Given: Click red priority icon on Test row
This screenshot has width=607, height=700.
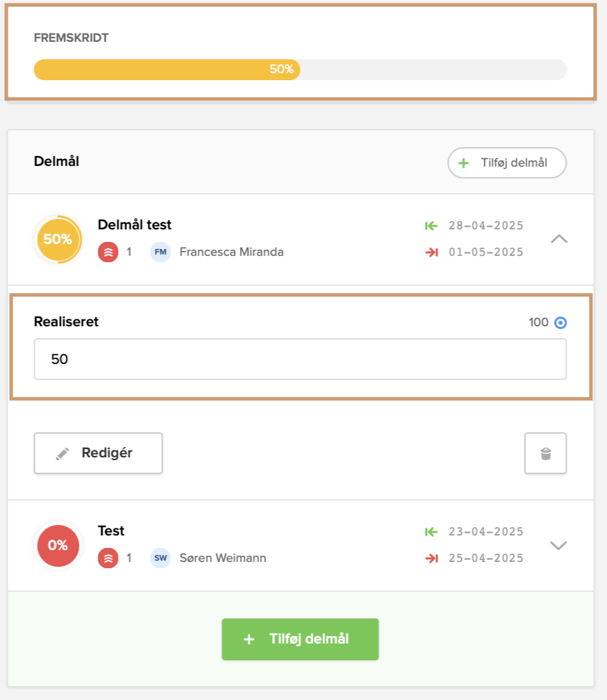Looking at the screenshot, I should (108, 558).
